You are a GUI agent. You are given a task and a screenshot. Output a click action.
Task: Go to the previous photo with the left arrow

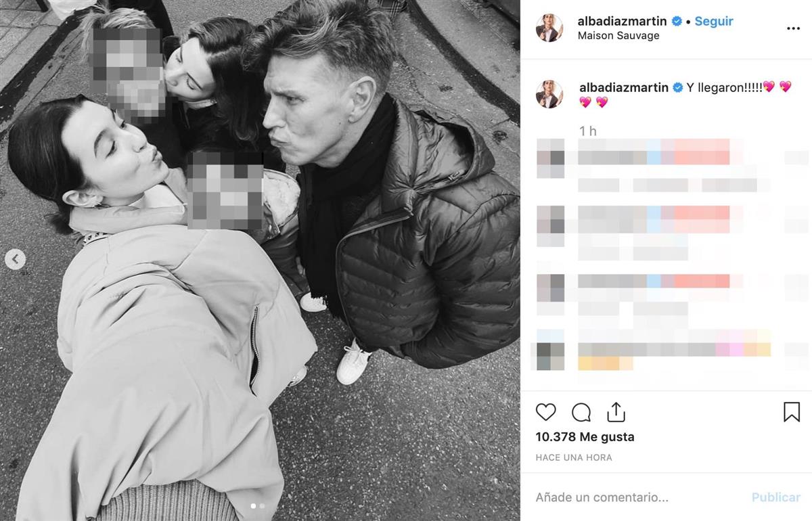(15, 259)
